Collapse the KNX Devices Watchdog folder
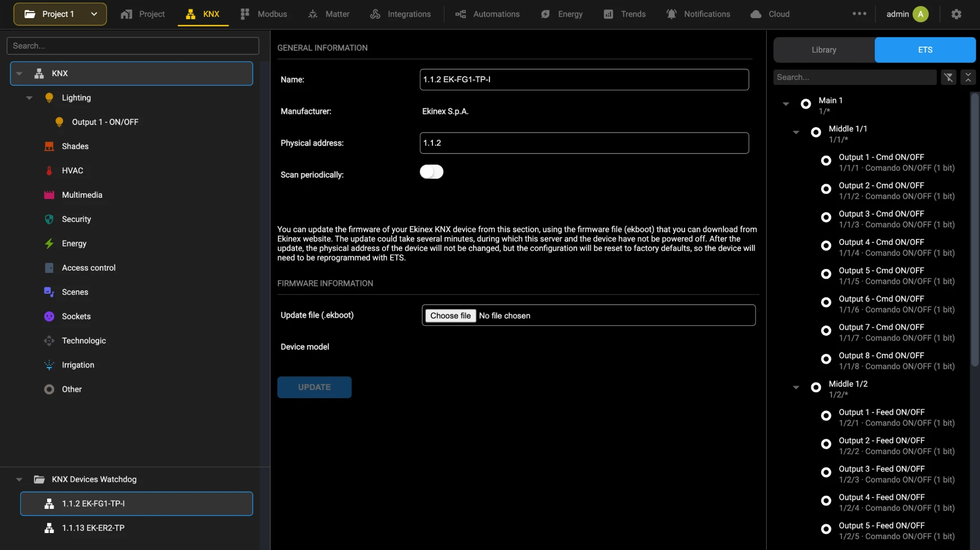Screen dimensions: 980x550 click(19, 479)
